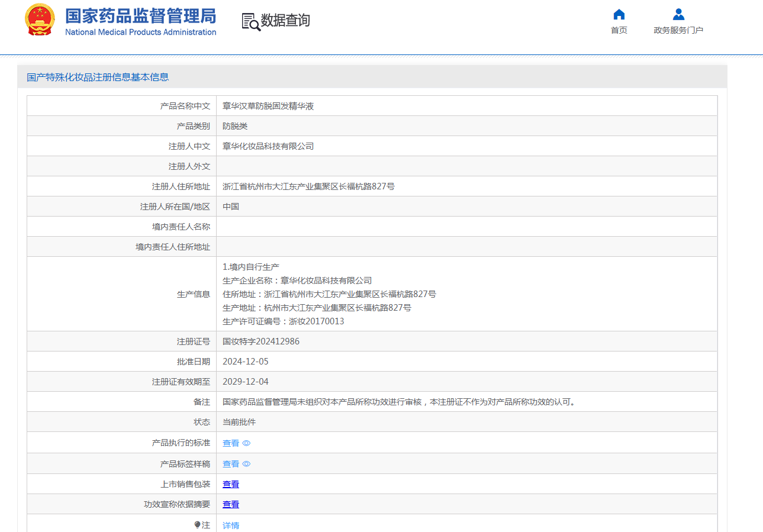Click the production license number 浙妆20170013 line

tap(283, 321)
